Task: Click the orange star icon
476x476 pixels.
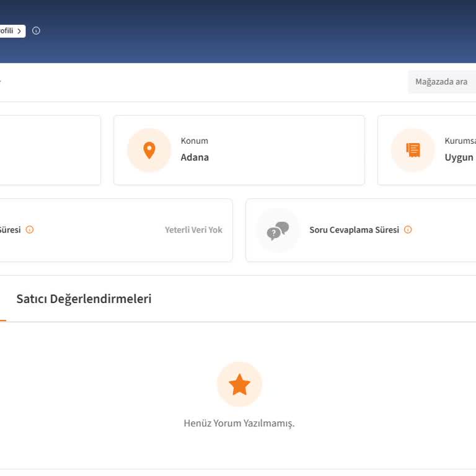Action: click(x=239, y=384)
